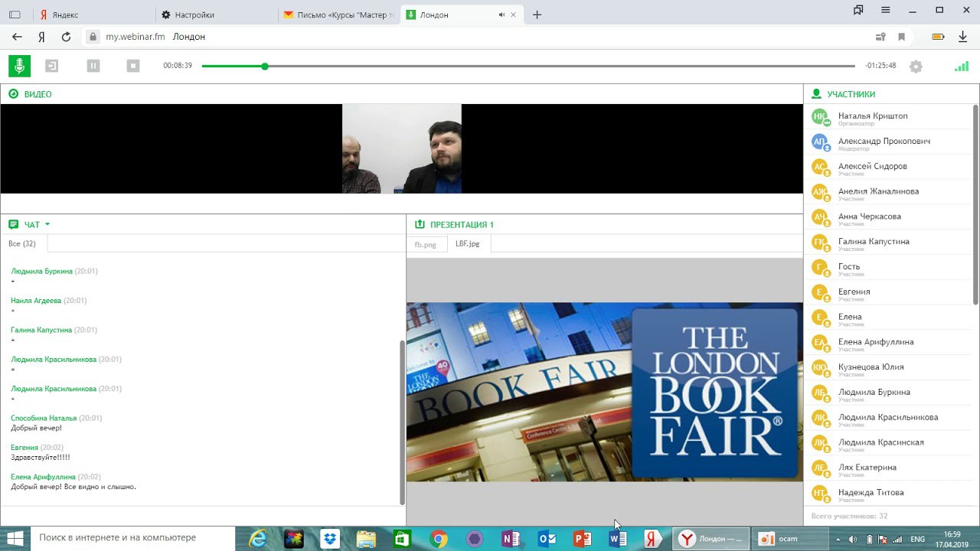
Task: Mute sound on the Лондон tab
Action: click(502, 15)
